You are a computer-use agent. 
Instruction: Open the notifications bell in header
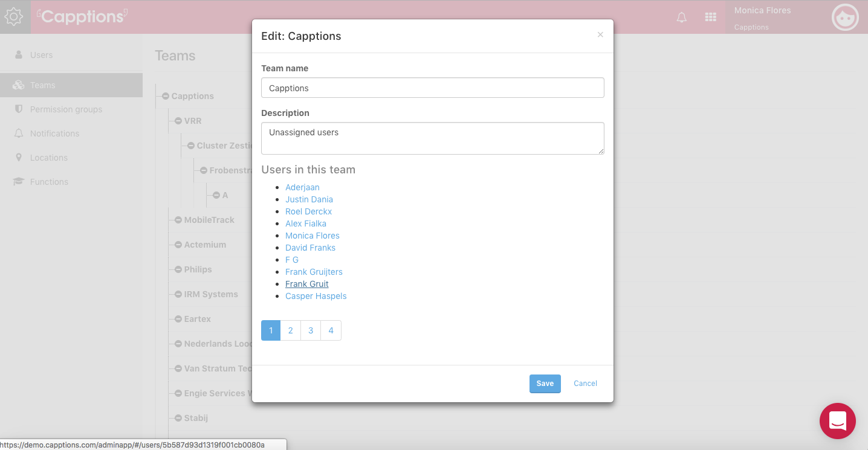point(682,18)
